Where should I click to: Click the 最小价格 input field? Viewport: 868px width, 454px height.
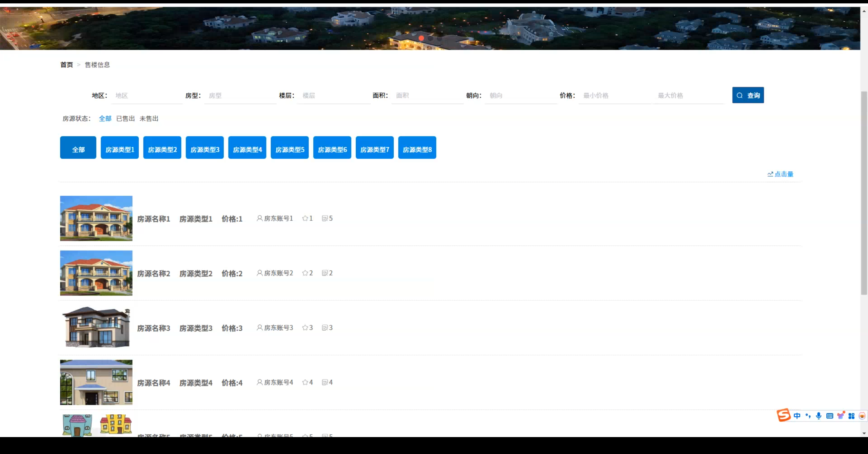(x=614, y=96)
